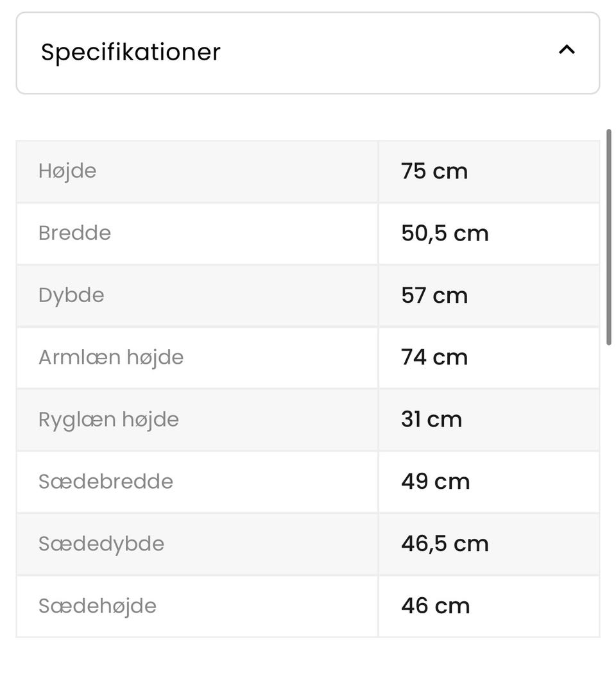Click the 46,5 cm seat depth value
This screenshot has width=616, height=687.
click(x=445, y=544)
